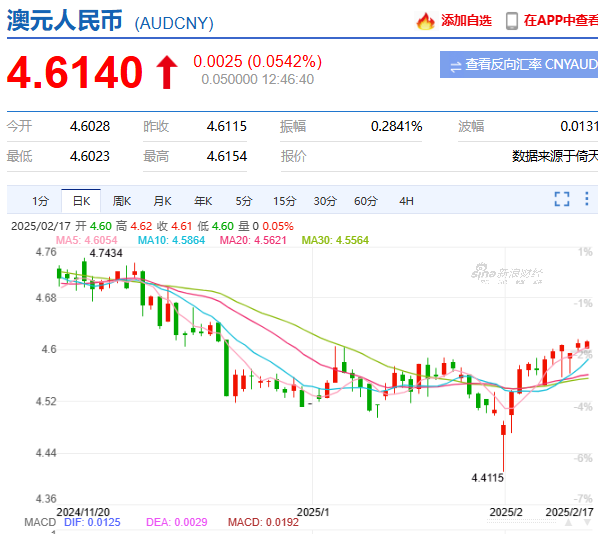598x534 pixels.
Task: Click the current price 4.6140
Action: (x=75, y=72)
